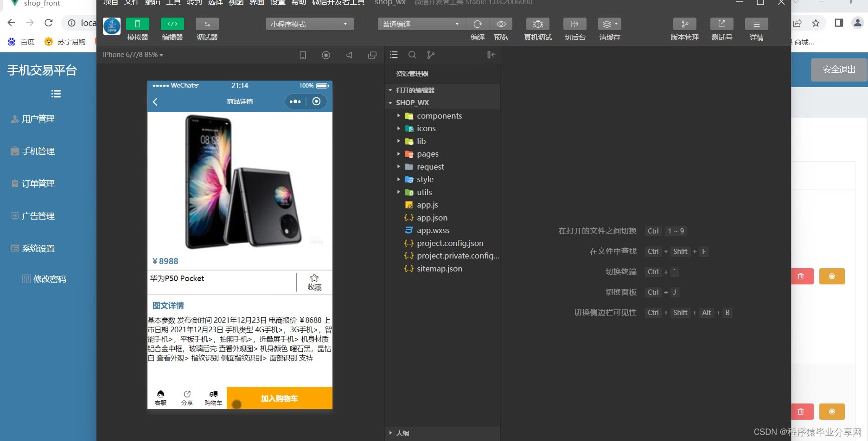This screenshot has width=868, height=441.
Task: Click the simulator record circle icon
Action: (326, 55)
